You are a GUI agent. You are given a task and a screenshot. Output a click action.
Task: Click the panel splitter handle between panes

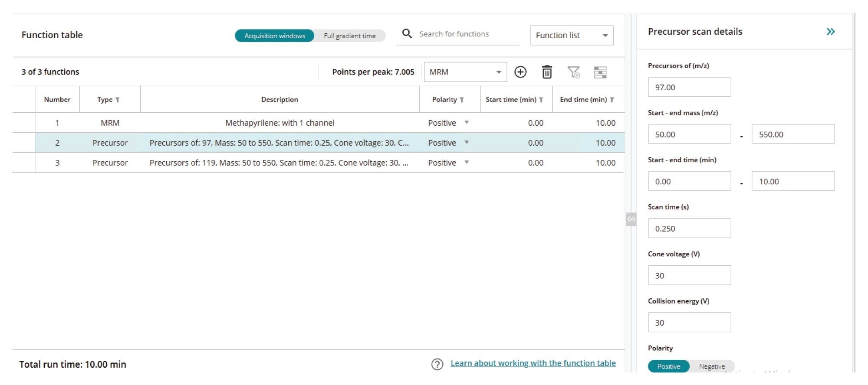click(x=631, y=219)
